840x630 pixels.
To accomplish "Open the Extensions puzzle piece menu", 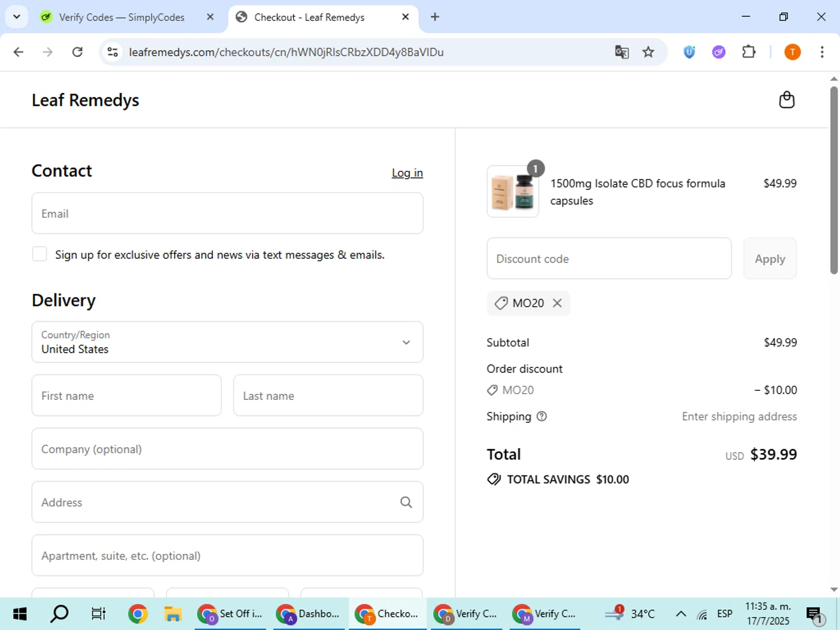I will coord(749,52).
